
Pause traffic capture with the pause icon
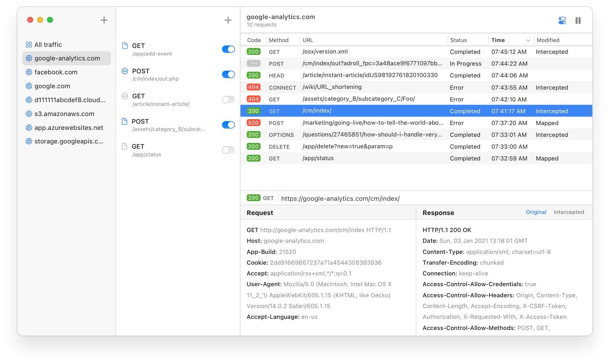[578, 20]
